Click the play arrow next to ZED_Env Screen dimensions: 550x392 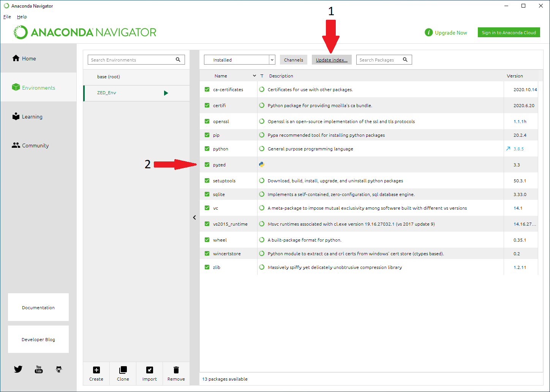point(166,93)
